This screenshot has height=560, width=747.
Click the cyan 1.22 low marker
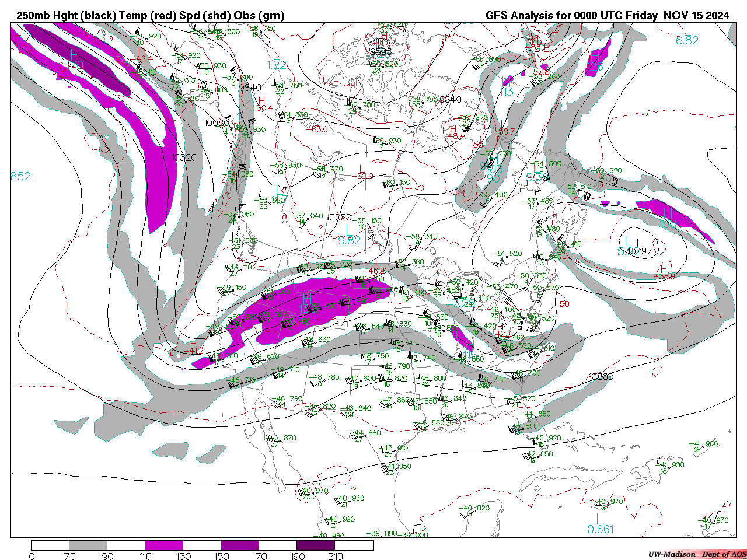coord(276,65)
